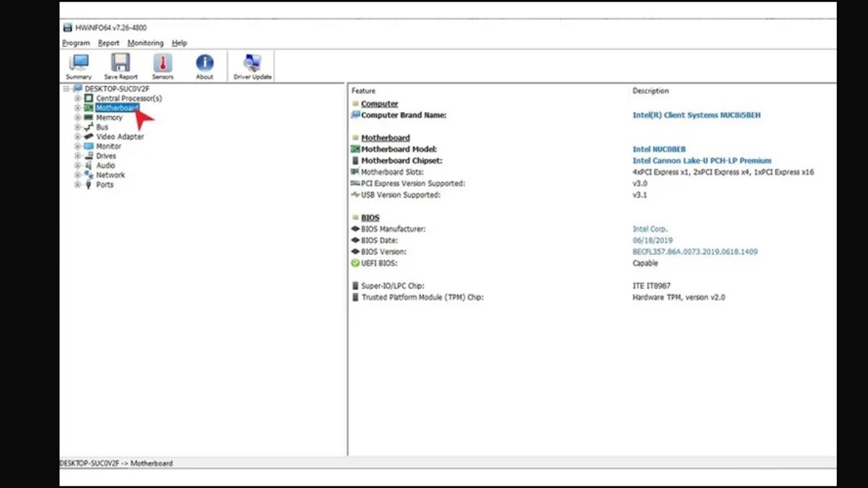Select the BIOS section heading
This screenshot has height=488, width=868.
370,218
